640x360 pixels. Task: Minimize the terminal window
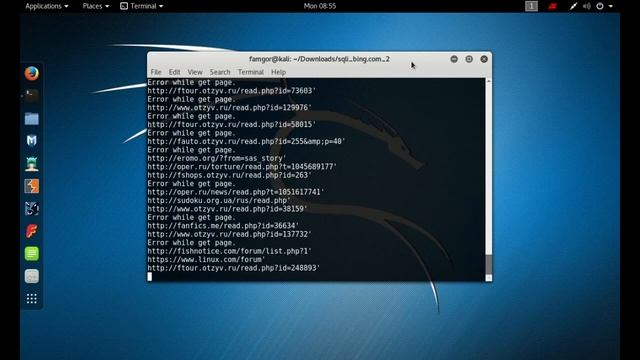(x=454, y=59)
